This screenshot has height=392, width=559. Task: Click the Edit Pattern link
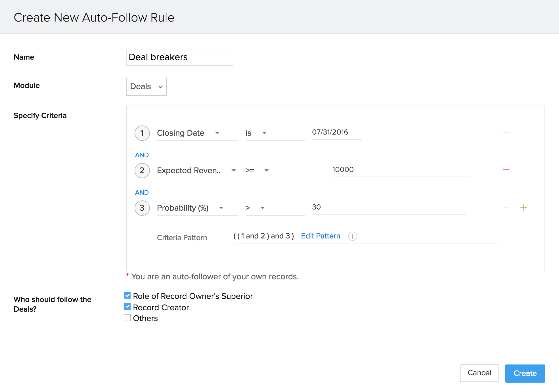(321, 236)
